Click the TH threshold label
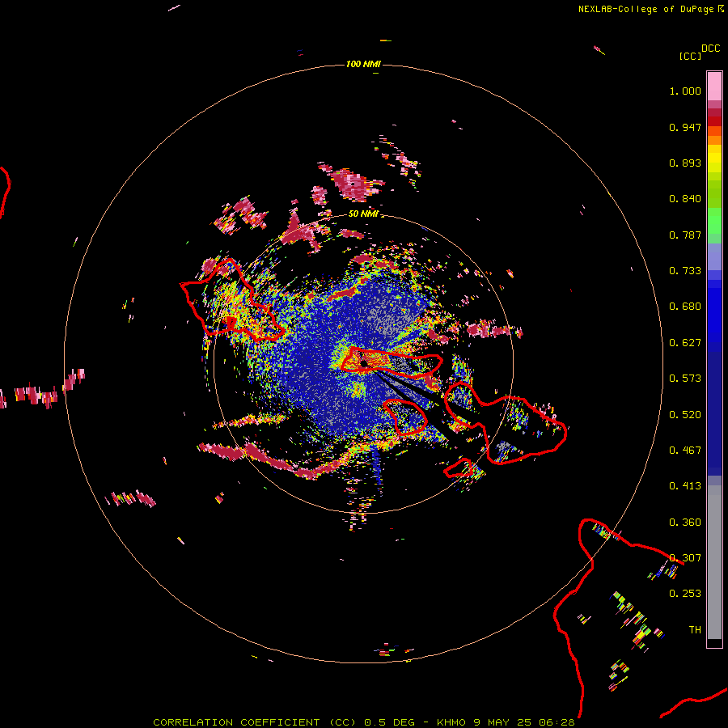 tap(695, 630)
